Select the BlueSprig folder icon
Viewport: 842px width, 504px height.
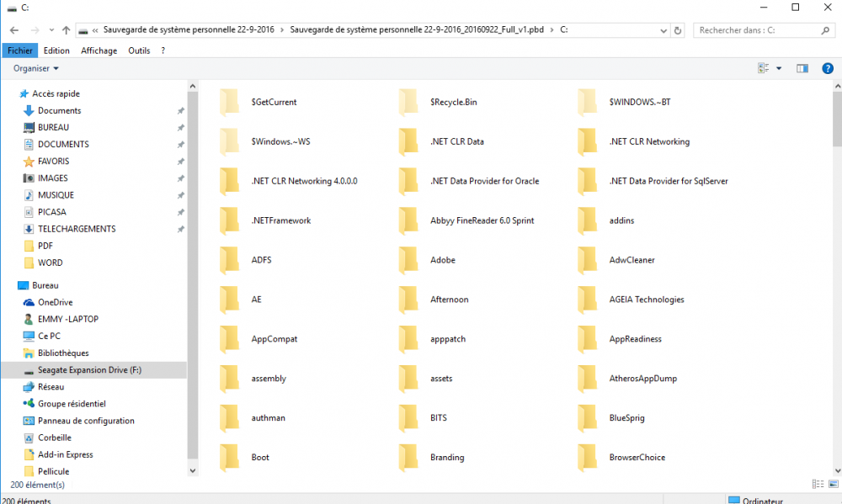pos(588,417)
